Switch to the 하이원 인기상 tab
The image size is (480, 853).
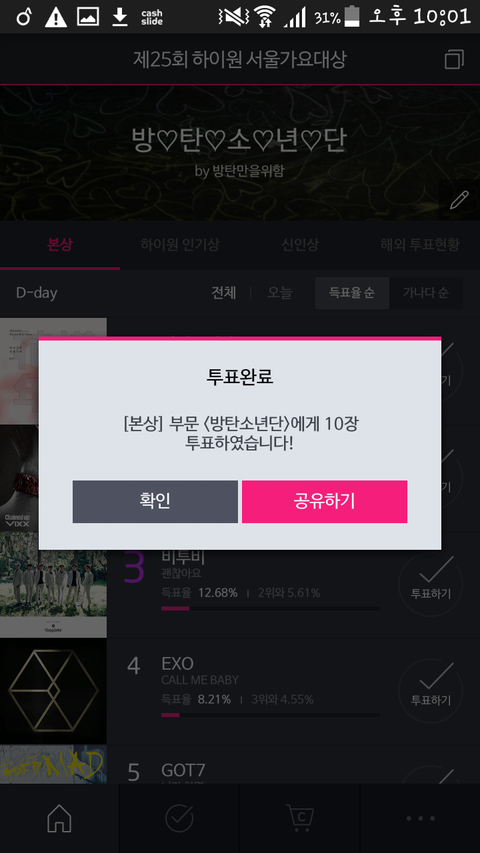(x=180, y=245)
